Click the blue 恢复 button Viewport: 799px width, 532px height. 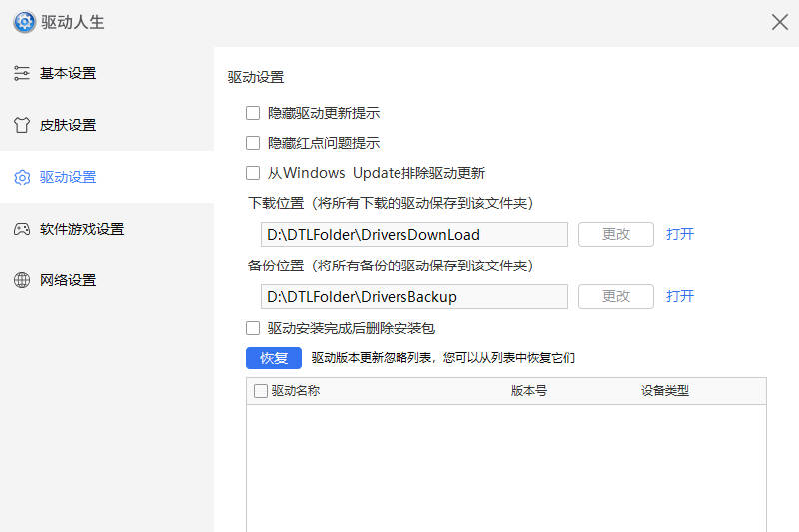point(274,358)
